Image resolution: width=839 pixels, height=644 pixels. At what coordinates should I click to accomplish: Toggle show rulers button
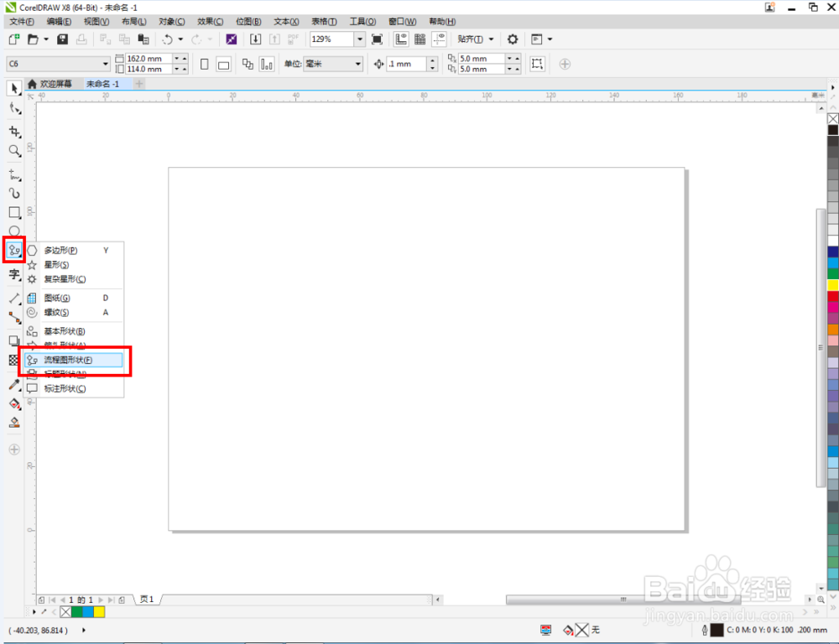click(x=401, y=39)
